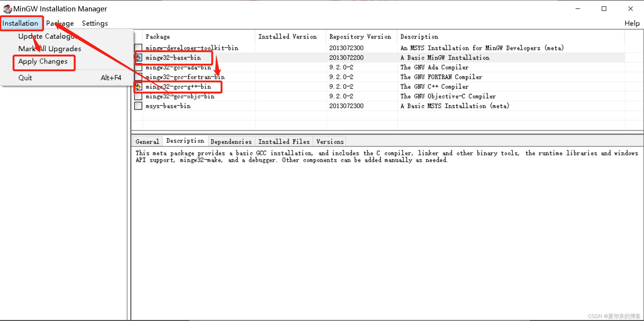The image size is (644, 321).
Task: Select Quit from the Installation menu
Action: [25, 77]
